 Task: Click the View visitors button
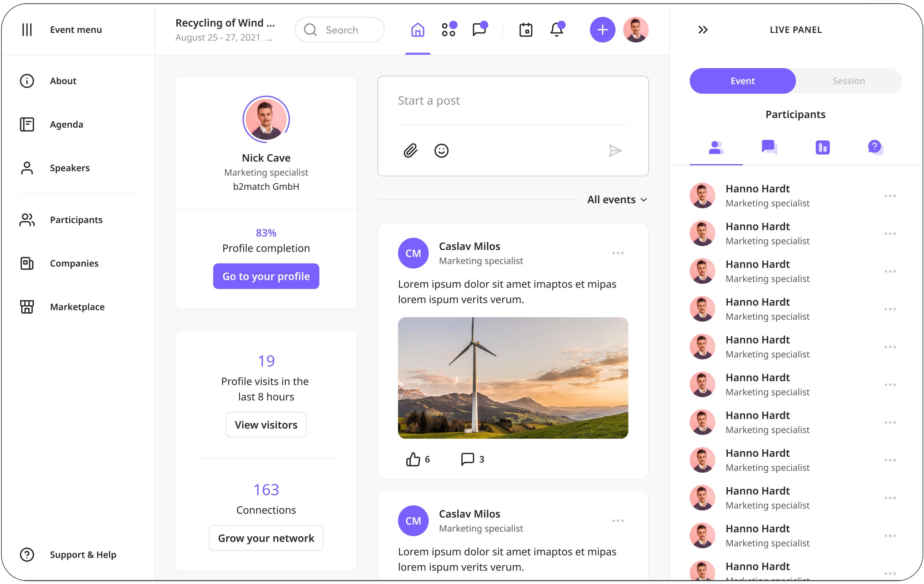coord(266,425)
